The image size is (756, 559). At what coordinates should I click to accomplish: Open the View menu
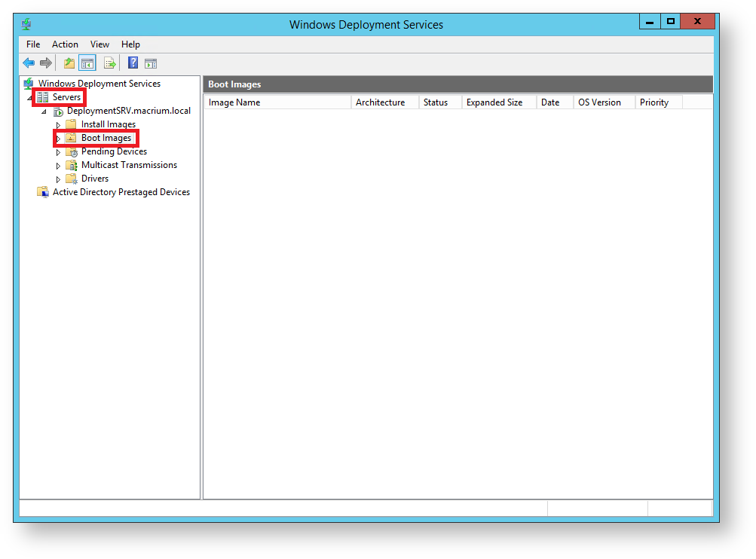(99, 44)
